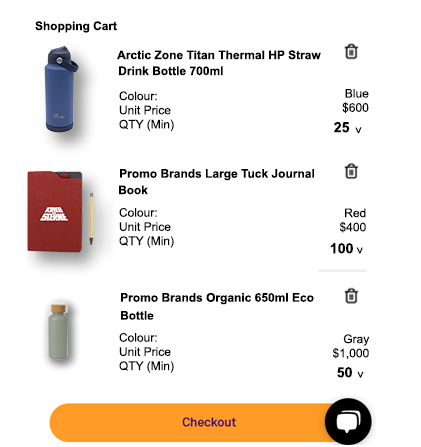Select the Blue colour value
Viewport: 421px width, 447px height.
356,94
